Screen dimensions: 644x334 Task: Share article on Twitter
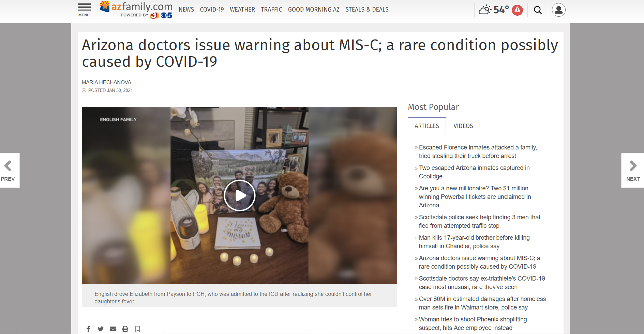coord(101,329)
